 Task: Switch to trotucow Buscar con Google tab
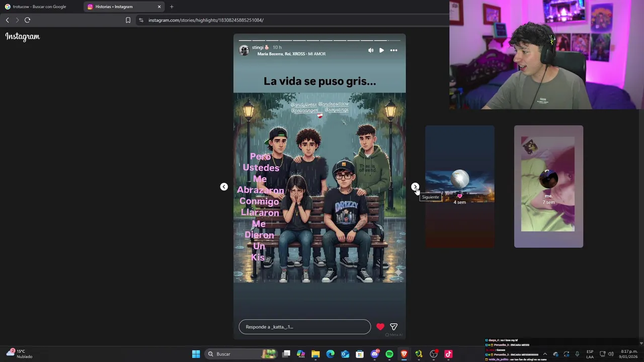41,7
